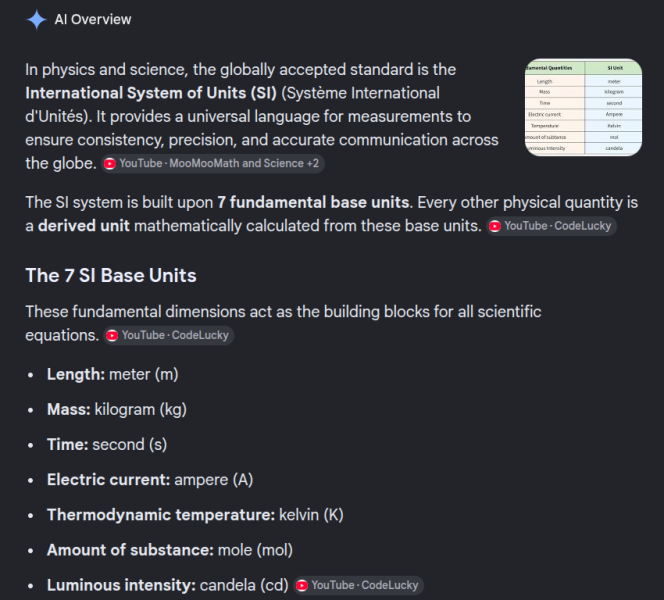Open the SI units table thumbnail

point(583,107)
